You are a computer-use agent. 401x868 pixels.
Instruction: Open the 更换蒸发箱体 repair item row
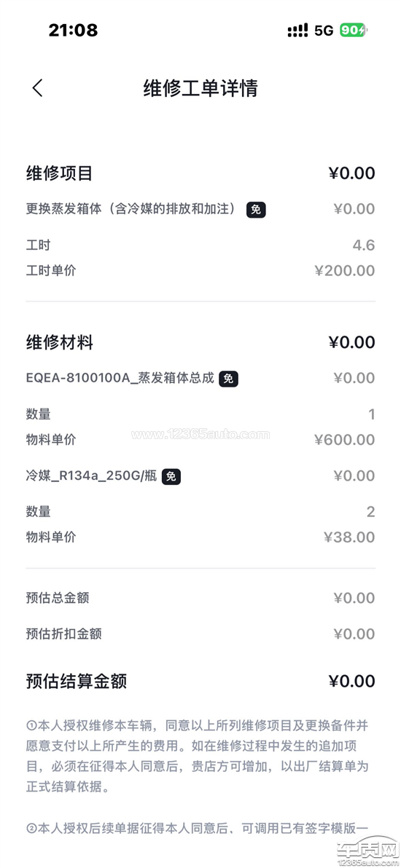pyautogui.click(x=200, y=209)
